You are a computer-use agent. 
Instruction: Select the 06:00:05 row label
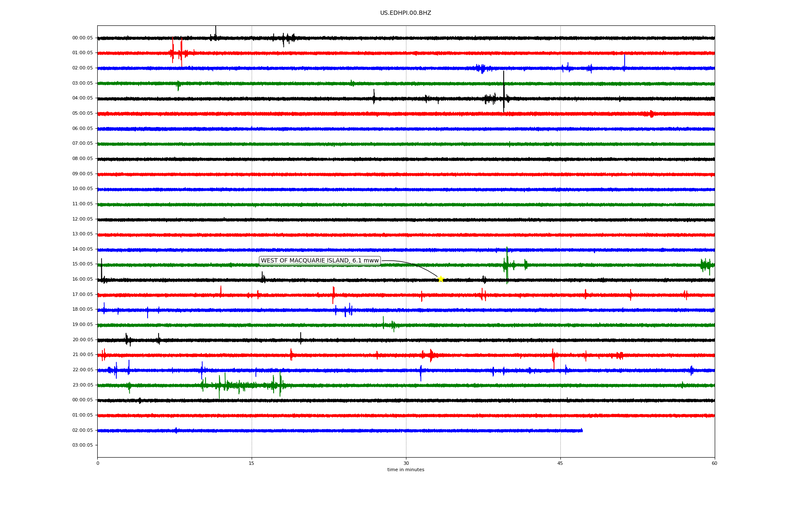pyautogui.click(x=82, y=129)
